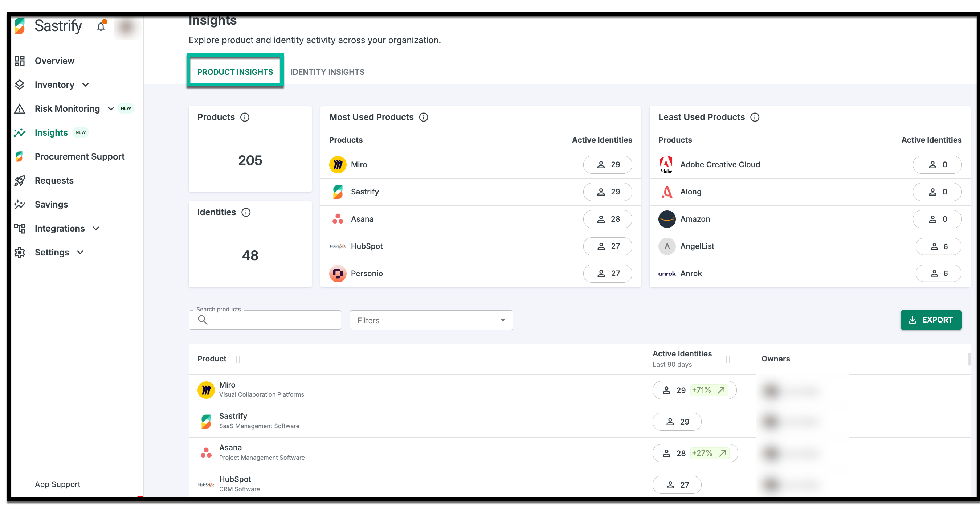Viewport: 980px width, 508px height.
Task: Click the Identities info icon
Action: [x=246, y=212]
